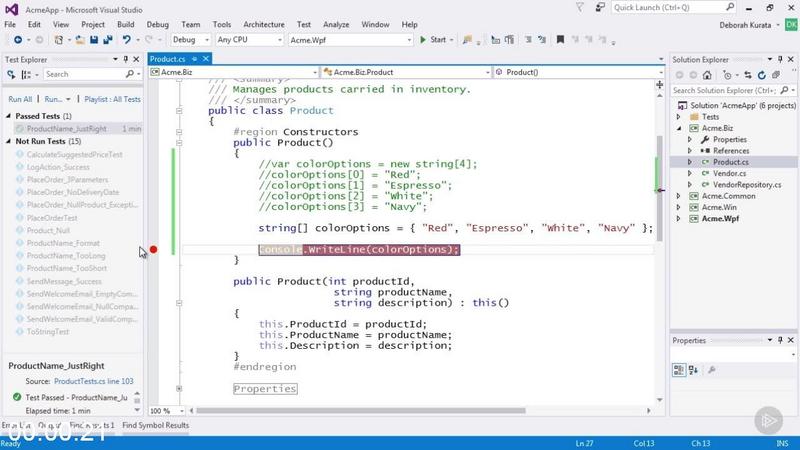The width and height of the screenshot is (800, 450).
Task: Click the Redo toolbar icon
Action: (148, 40)
